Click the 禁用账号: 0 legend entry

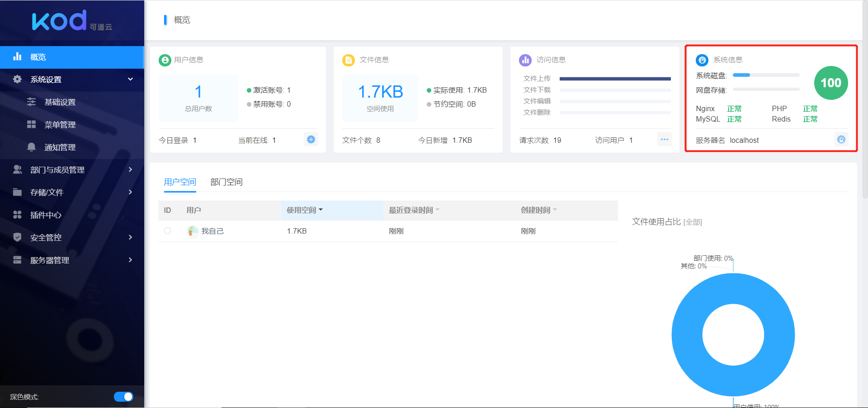click(x=269, y=104)
